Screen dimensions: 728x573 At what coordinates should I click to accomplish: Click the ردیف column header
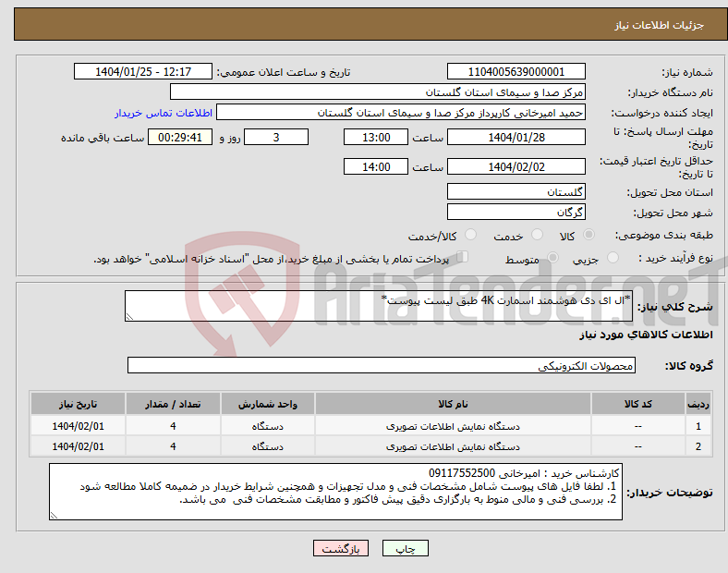click(x=698, y=404)
